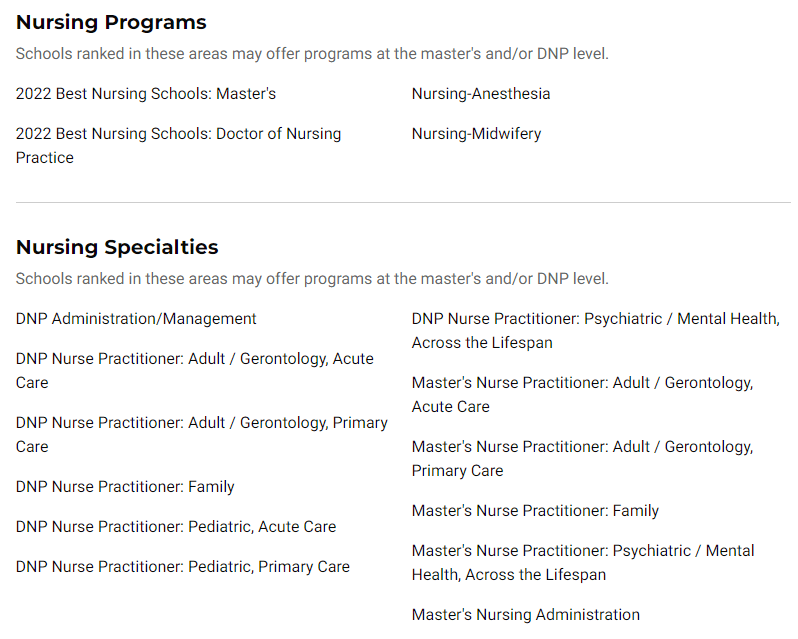Screen dimensions: 798x639
Task: Open DNP Nurse Practitioner: Pediatric, Acute Care
Action: click(176, 527)
